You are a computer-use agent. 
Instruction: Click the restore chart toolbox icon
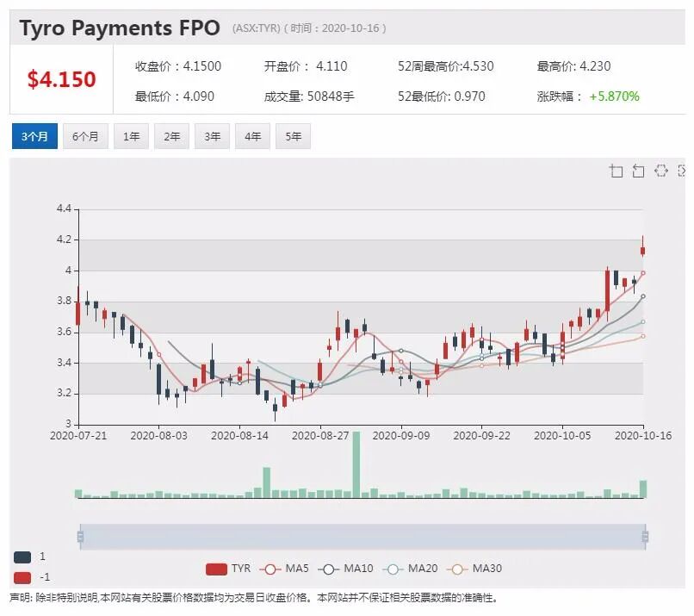(x=660, y=171)
